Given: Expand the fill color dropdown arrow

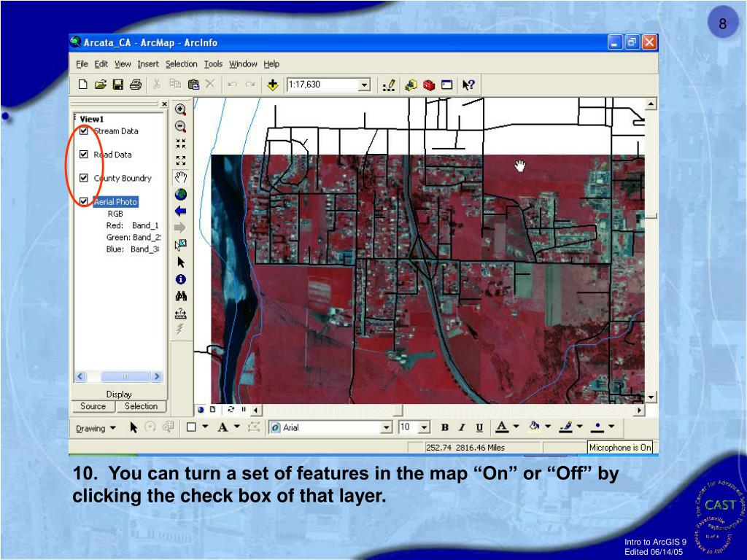Looking at the screenshot, I should (x=547, y=427).
